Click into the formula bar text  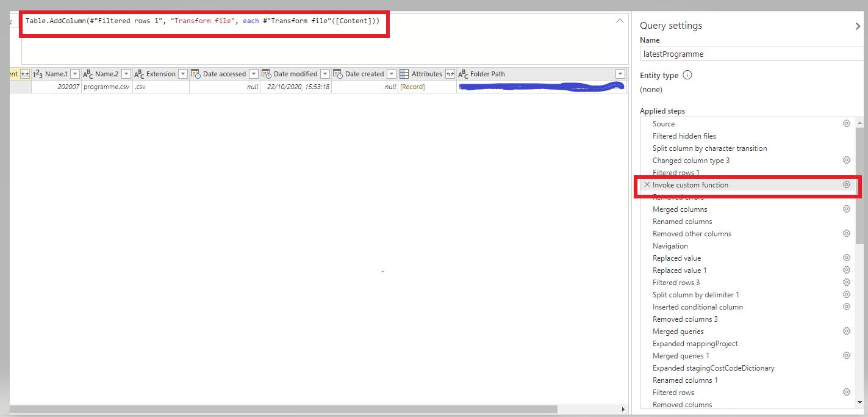pyautogui.click(x=203, y=21)
